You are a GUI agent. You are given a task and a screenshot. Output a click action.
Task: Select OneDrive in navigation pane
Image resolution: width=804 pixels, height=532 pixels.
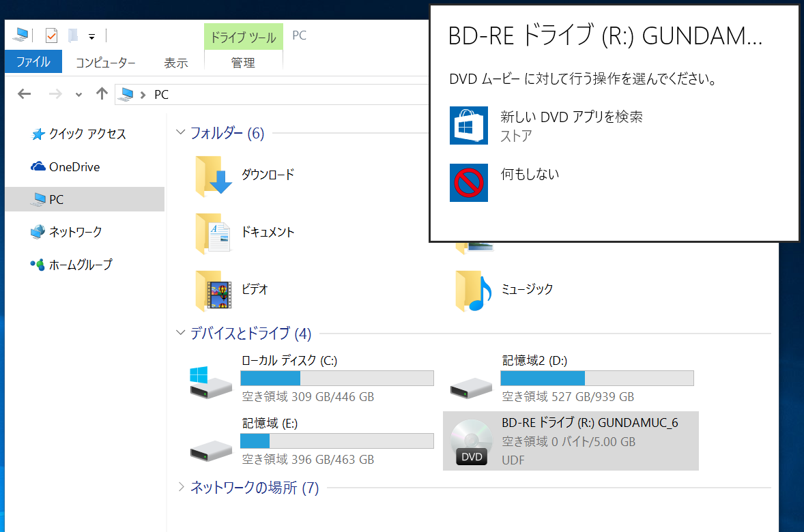click(85, 166)
